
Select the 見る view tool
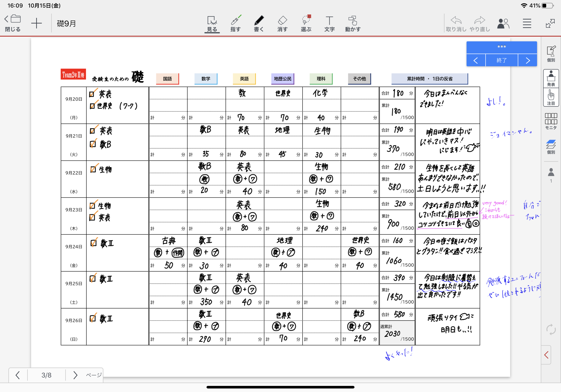coord(212,24)
